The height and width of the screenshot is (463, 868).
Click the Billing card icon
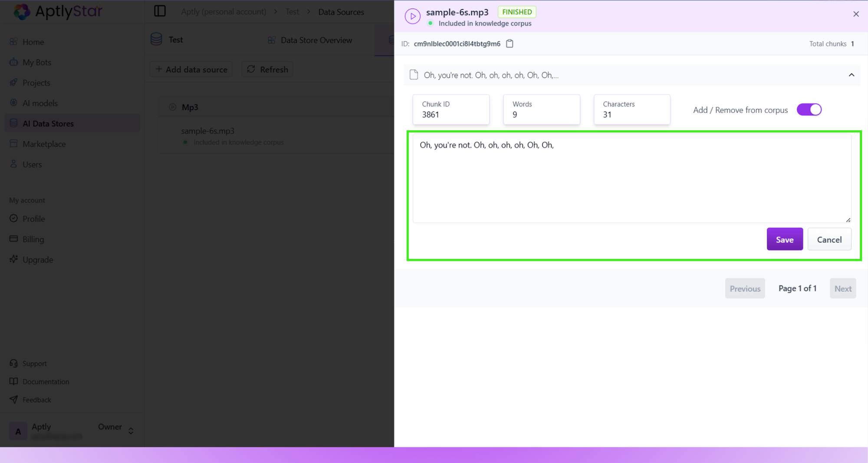(13, 238)
